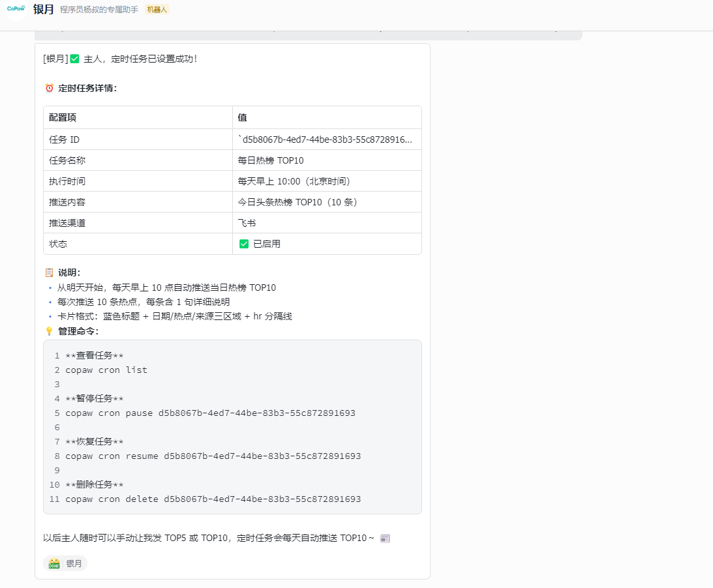Screen dimensions: 713x588
Task: Click the chat title 银月
Action: point(43,9)
